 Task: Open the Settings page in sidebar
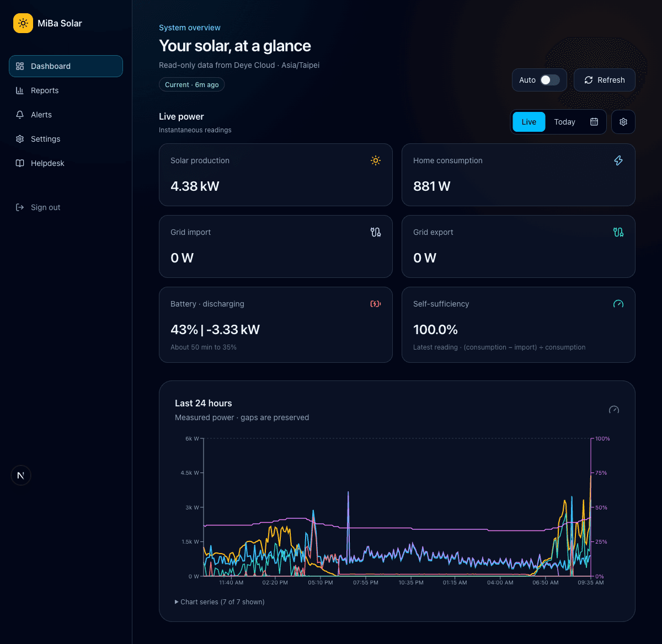(66, 139)
